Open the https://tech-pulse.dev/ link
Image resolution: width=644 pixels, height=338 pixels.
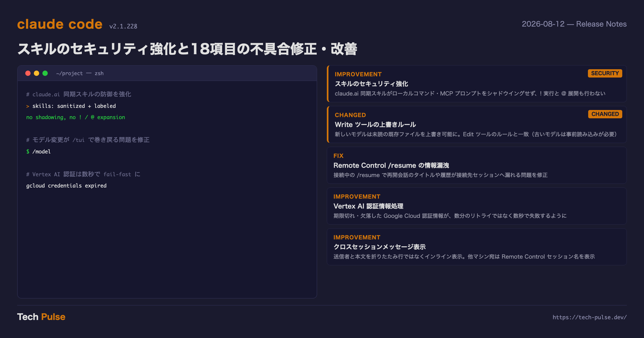pos(590,317)
